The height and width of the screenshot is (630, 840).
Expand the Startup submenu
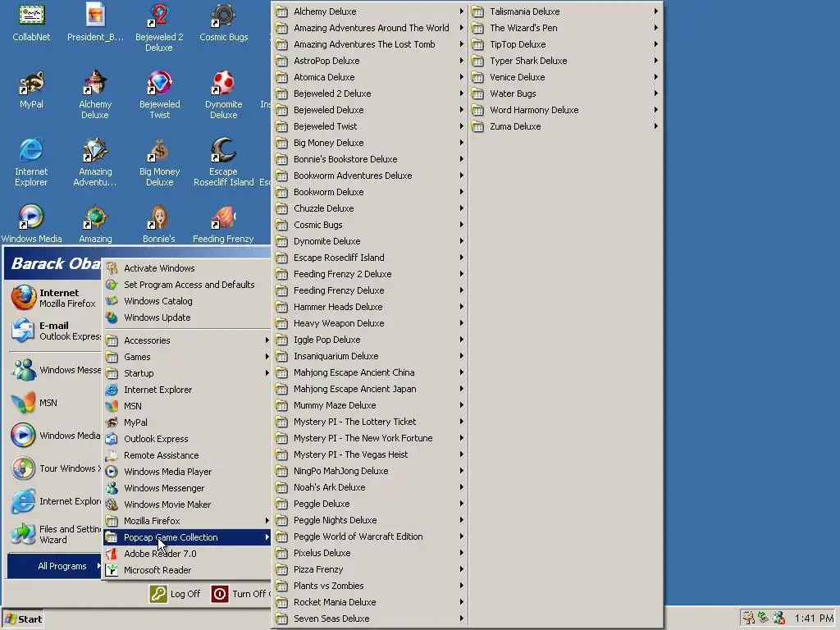pos(187,373)
